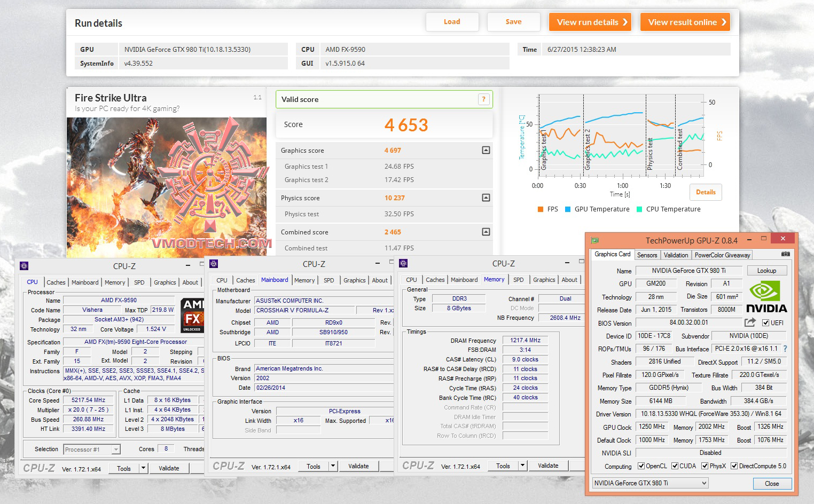Click the NVIDIA logo in GPU-Z
Viewport: 814px width, 504px height.
coord(766,297)
